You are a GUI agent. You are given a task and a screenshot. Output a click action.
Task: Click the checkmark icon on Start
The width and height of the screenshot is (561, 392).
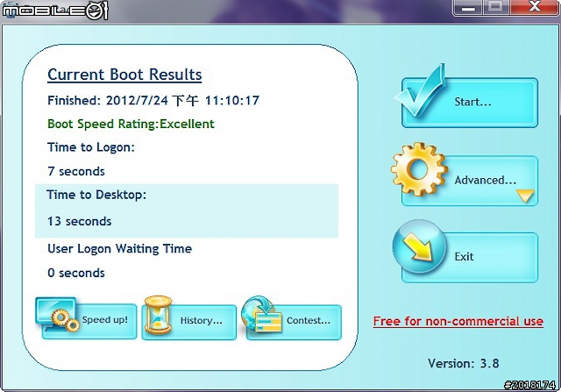(x=419, y=90)
